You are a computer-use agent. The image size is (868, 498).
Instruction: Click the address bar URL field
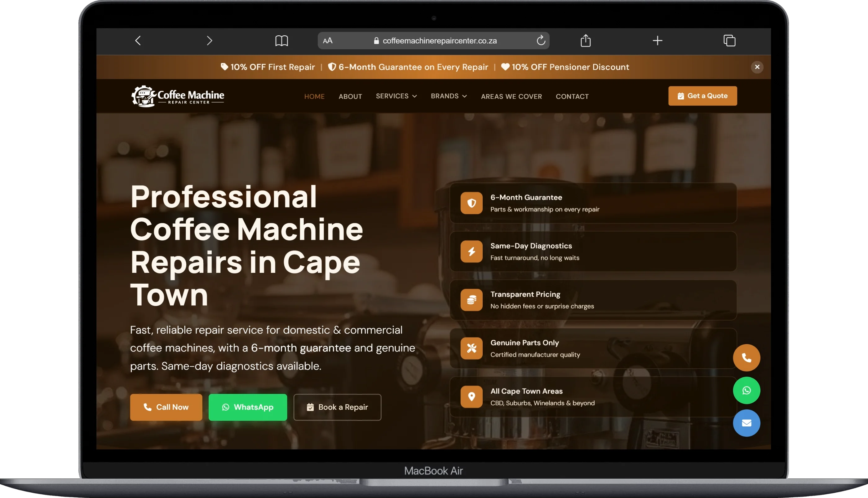[434, 41]
